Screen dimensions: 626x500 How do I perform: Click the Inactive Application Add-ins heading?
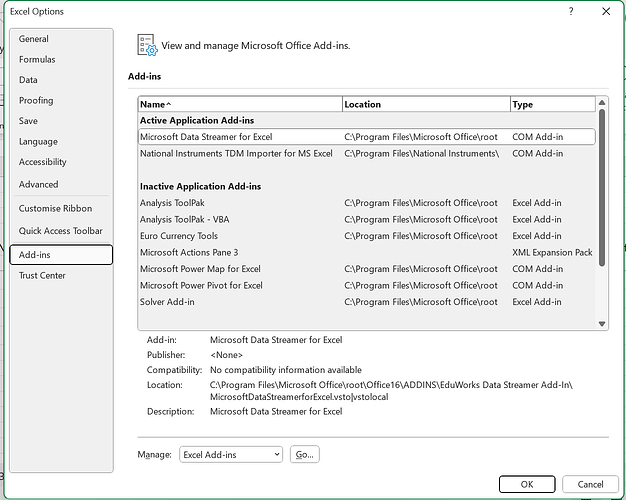click(x=200, y=187)
